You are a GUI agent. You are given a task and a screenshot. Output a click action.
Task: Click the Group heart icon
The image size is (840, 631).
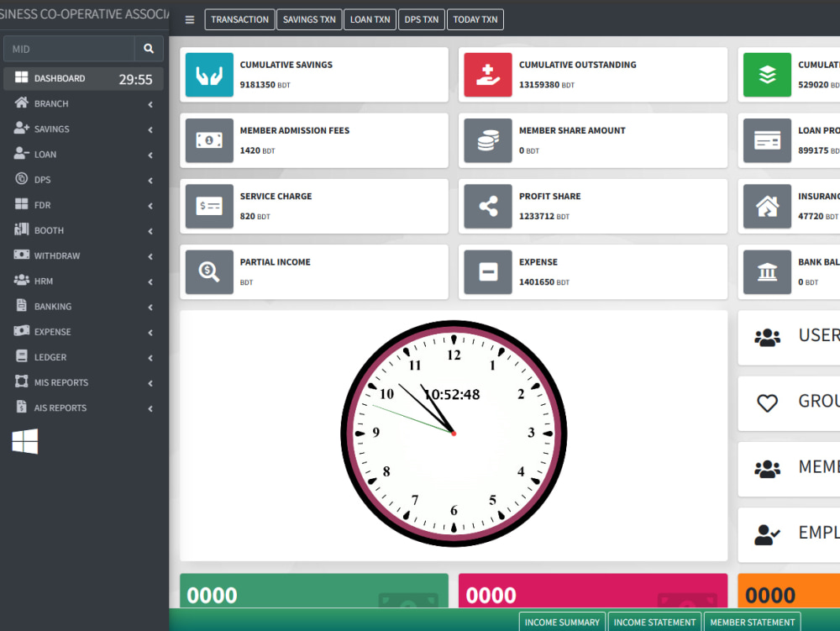point(767,402)
